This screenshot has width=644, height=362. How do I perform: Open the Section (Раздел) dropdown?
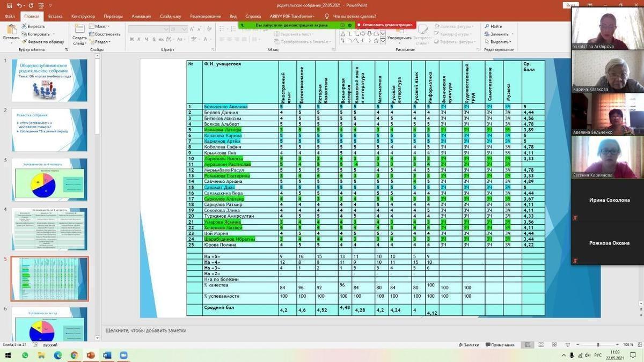(102, 42)
